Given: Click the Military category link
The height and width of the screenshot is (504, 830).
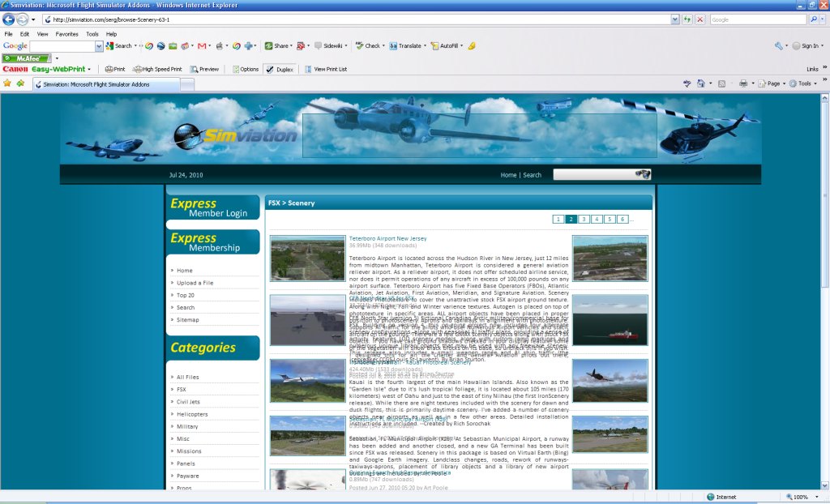Looking at the screenshot, I should point(187,427).
